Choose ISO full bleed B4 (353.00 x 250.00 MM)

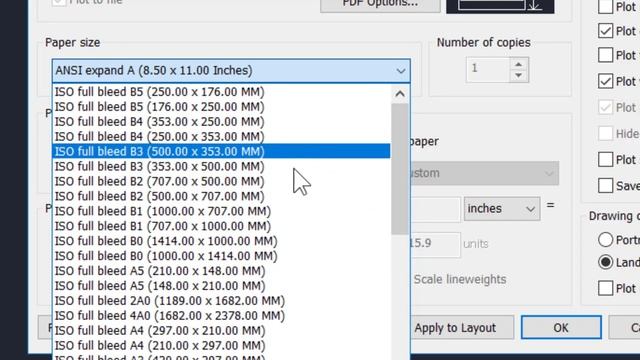point(221,122)
